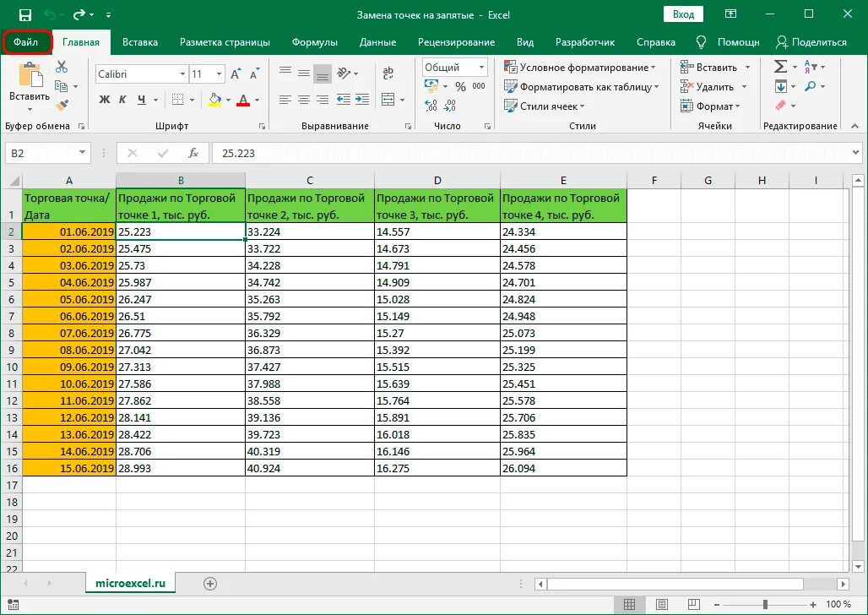Toggle align right horizontal alignment
The height and width of the screenshot is (615, 868).
click(x=323, y=100)
